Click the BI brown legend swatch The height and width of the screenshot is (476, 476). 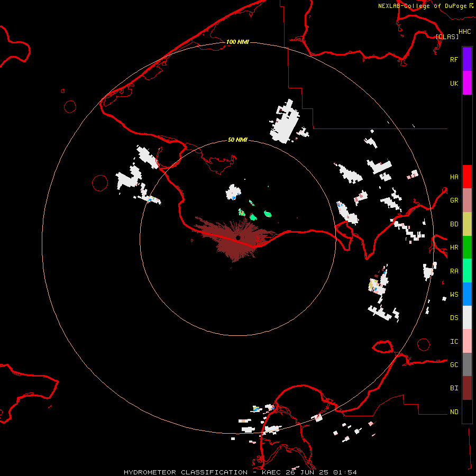click(x=467, y=388)
